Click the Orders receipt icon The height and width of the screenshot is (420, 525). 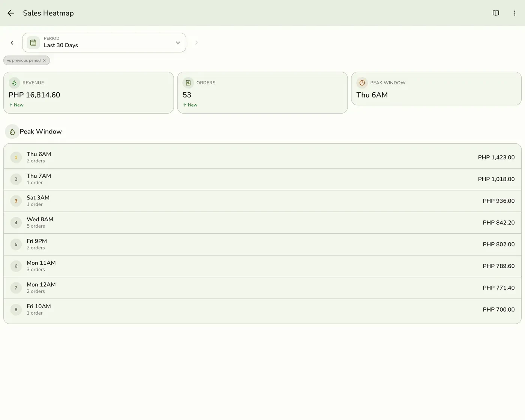tap(188, 83)
